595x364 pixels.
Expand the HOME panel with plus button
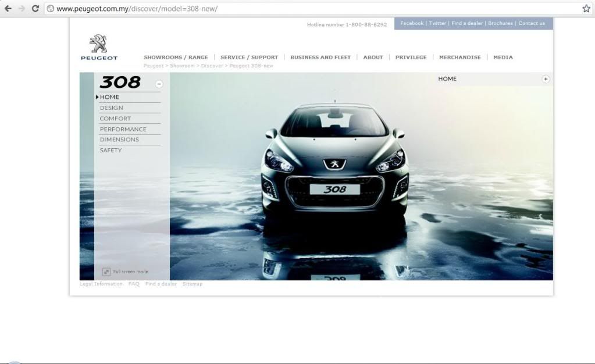[546, 79]
